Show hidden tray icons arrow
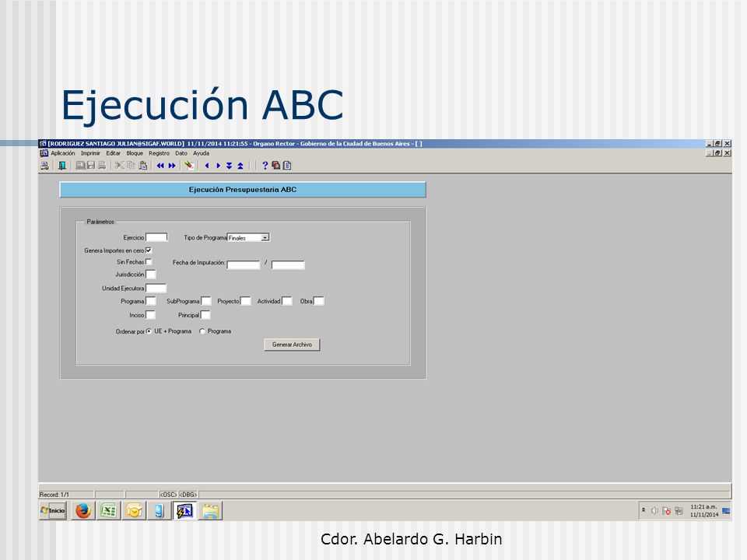 click(644, 510)
